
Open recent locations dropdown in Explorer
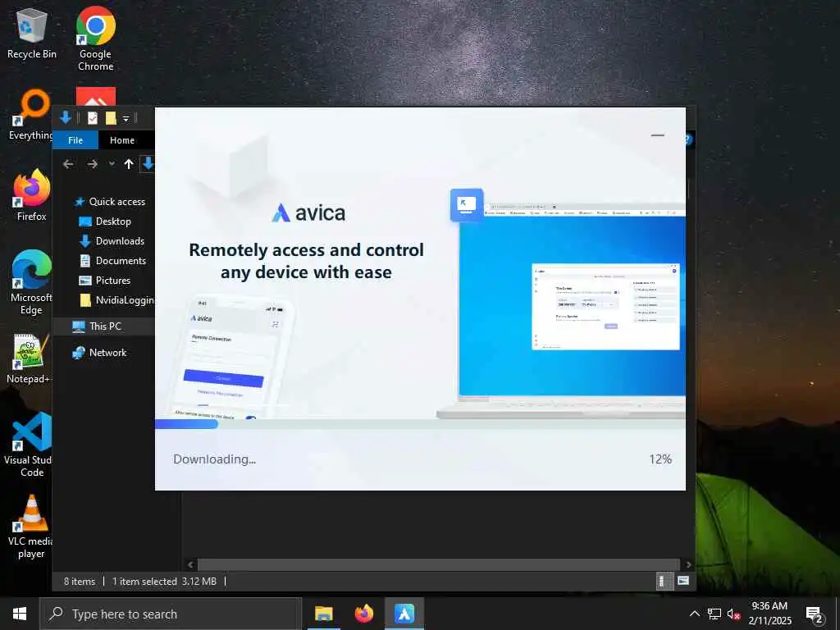[112, 164]
